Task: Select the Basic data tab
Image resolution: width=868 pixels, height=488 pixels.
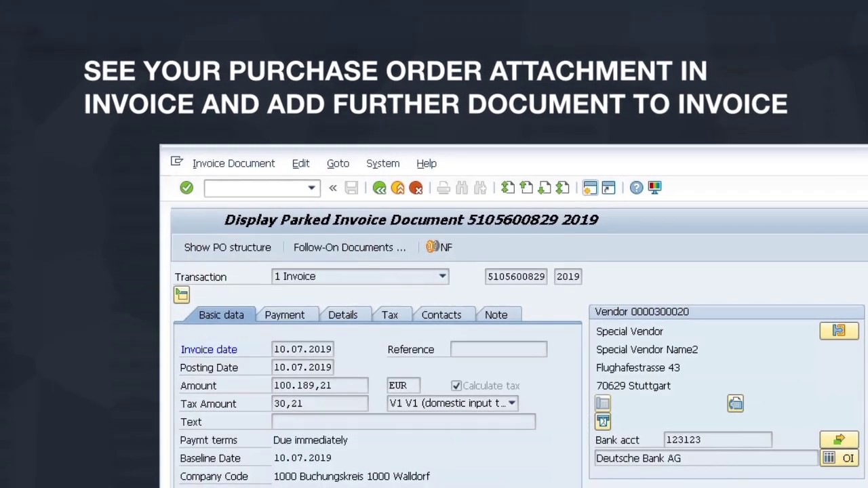Action: 221,314
